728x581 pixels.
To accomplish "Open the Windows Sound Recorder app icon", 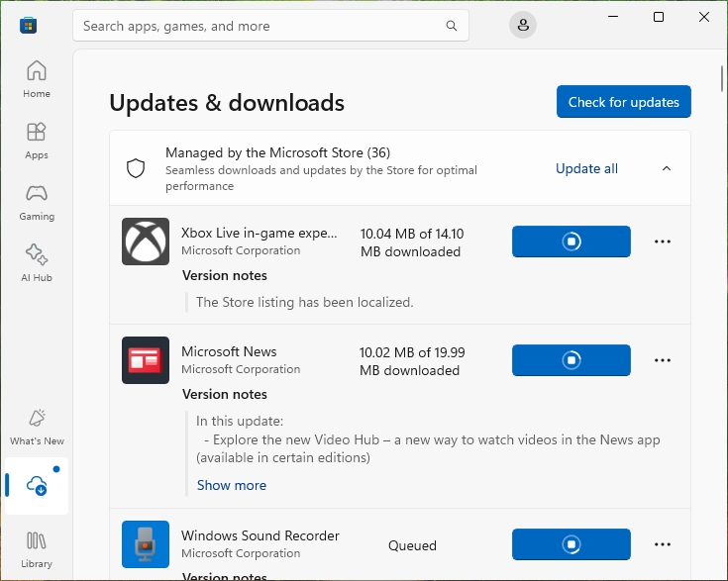I will coord(146,543).
